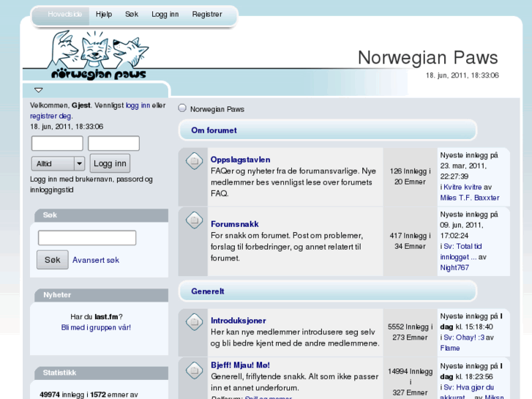
Task: Focus the sidebar search text field
Action: pyautogui.click(x=87, y=238)
